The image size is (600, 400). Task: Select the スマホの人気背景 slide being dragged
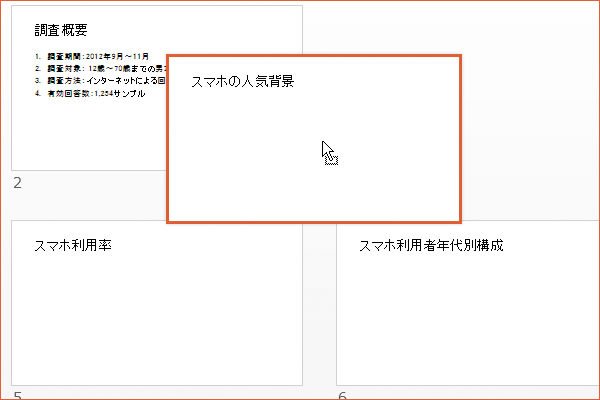(314, 139)
